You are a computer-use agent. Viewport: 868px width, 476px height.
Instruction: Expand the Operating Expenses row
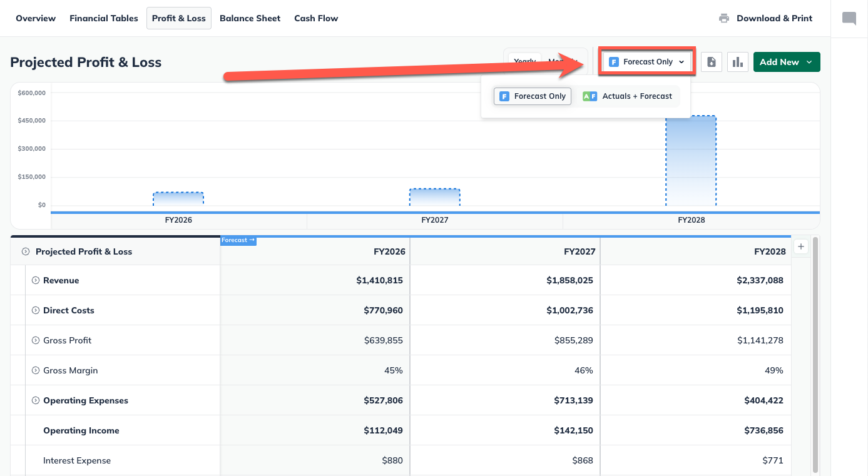coord(36,400)
